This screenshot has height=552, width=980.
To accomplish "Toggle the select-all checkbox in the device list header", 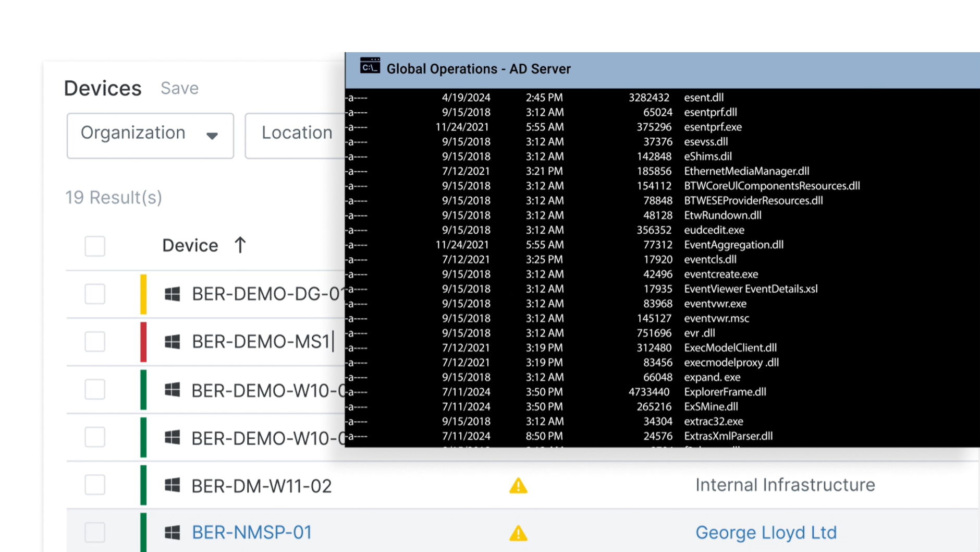I will pyautogui.click(x=94, y=246).
